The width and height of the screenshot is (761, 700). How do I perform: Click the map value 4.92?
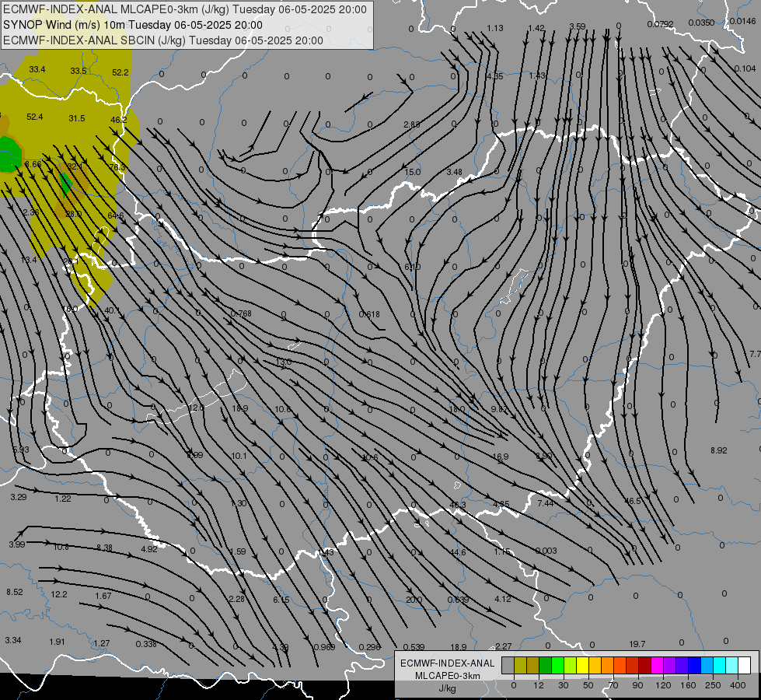point(149,549)
